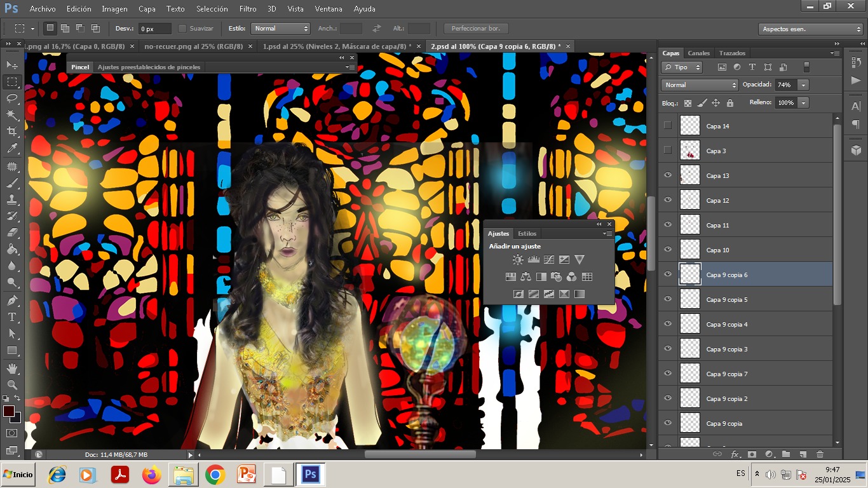Select the Zoom tool
Viewport: 868px width, 488px height.
point(12,384)
